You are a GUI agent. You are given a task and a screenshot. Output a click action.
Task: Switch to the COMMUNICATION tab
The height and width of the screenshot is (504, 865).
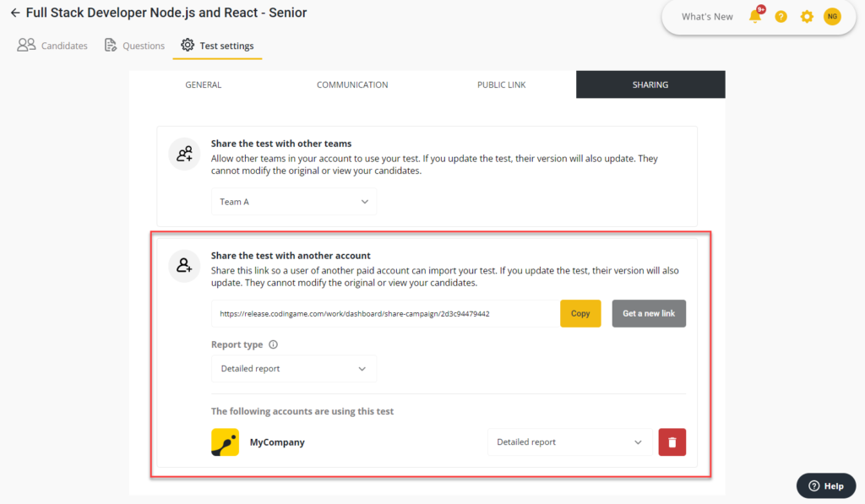click(x=352, y=84)
